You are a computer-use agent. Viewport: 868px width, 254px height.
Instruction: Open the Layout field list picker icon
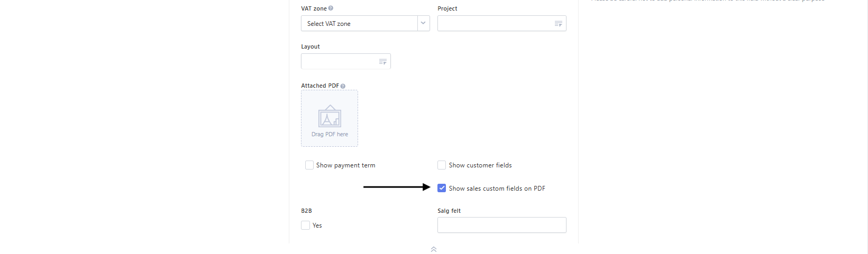coord(382,62)
